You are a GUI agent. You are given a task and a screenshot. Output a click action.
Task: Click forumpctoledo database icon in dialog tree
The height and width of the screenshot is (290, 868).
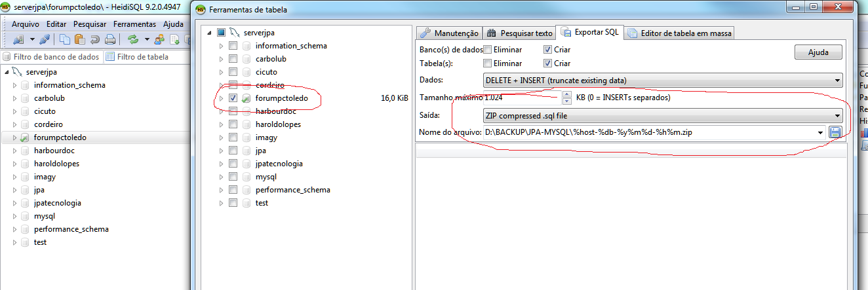click(246, 98)
